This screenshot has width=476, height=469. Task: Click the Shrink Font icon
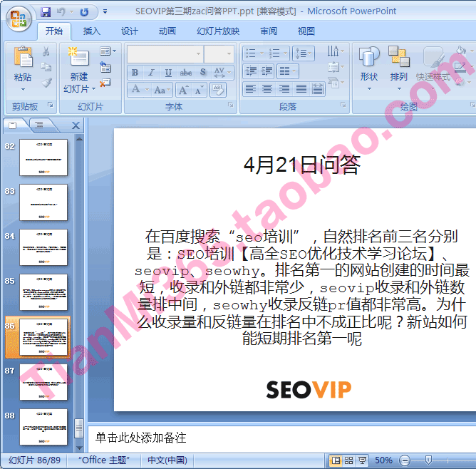[x=199, y=90]
